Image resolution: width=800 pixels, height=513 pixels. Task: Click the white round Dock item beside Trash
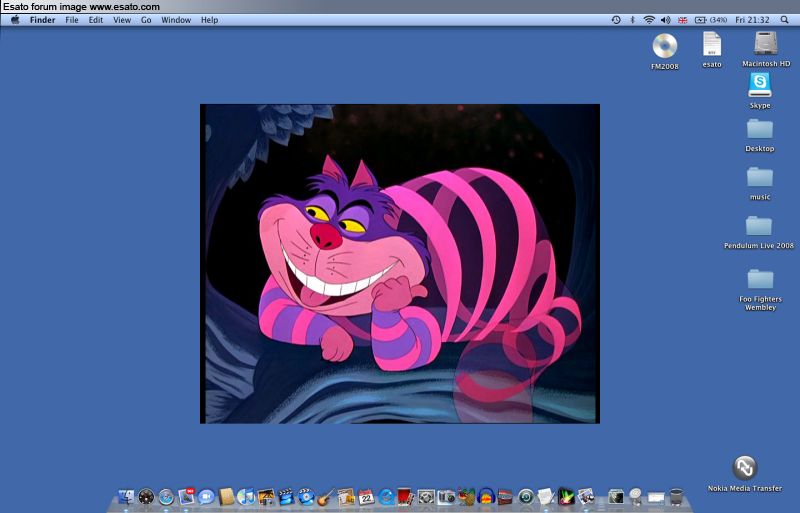[636, 497]
